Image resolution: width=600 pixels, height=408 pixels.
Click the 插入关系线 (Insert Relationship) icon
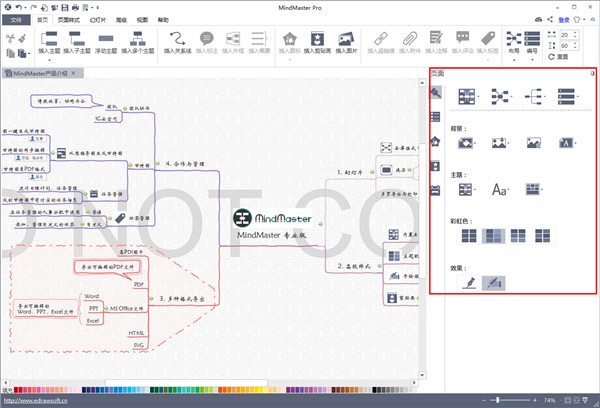(x=177, y=38)
